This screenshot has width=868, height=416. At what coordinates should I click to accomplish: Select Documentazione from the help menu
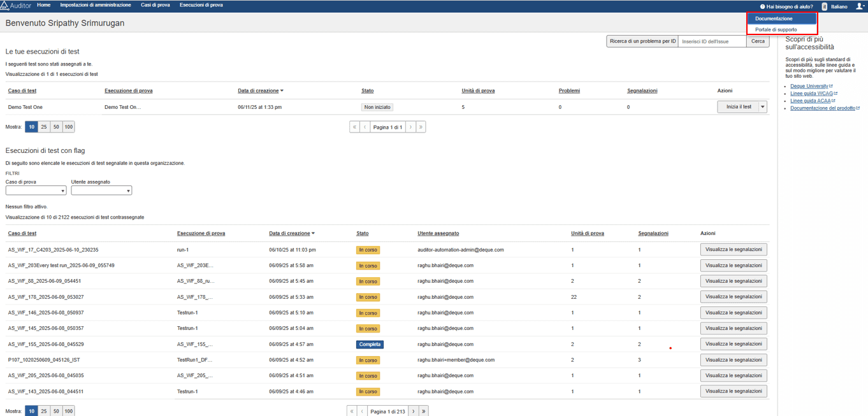pyautogui.click(x=781, y=18)
